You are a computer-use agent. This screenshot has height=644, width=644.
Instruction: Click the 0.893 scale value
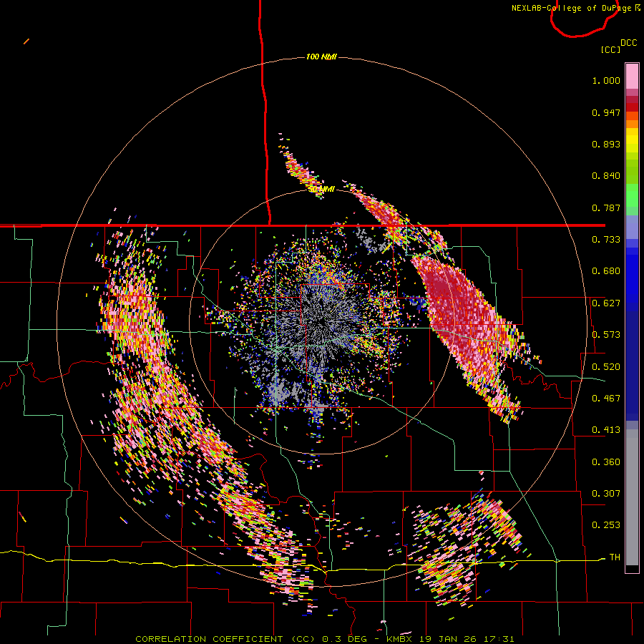[x=606, y=144]
